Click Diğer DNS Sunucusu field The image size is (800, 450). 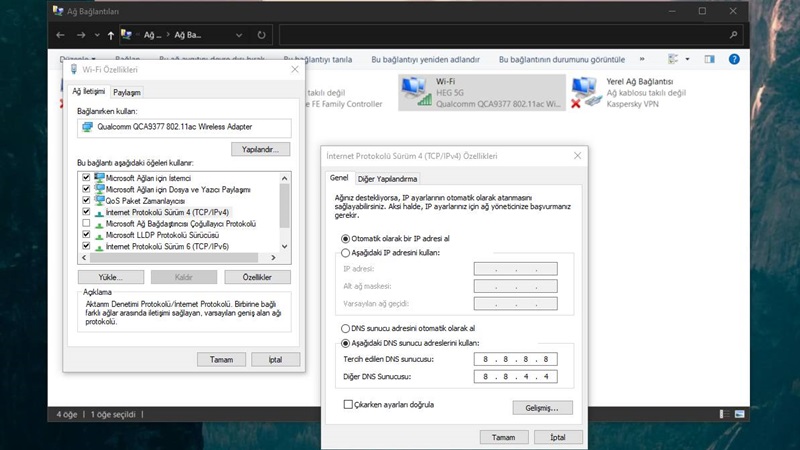[515, 377]
